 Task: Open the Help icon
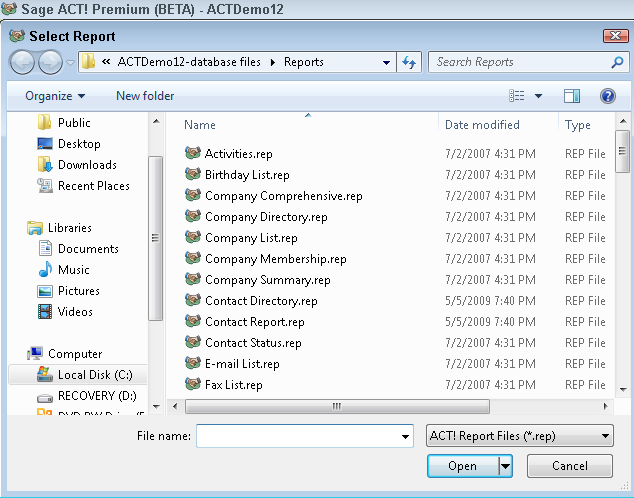click(608, 96)
